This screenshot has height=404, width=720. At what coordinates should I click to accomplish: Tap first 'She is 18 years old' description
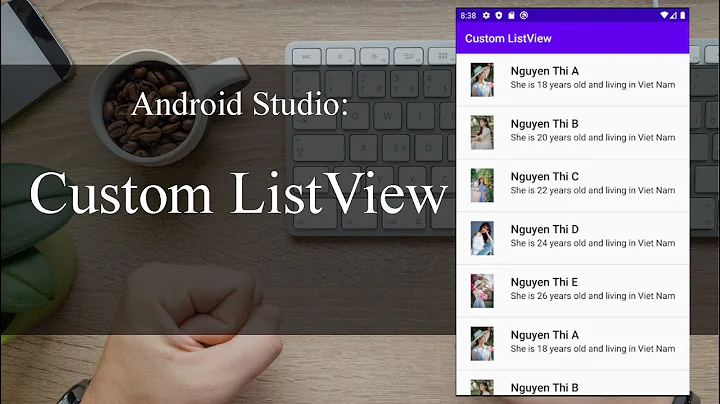593,85
